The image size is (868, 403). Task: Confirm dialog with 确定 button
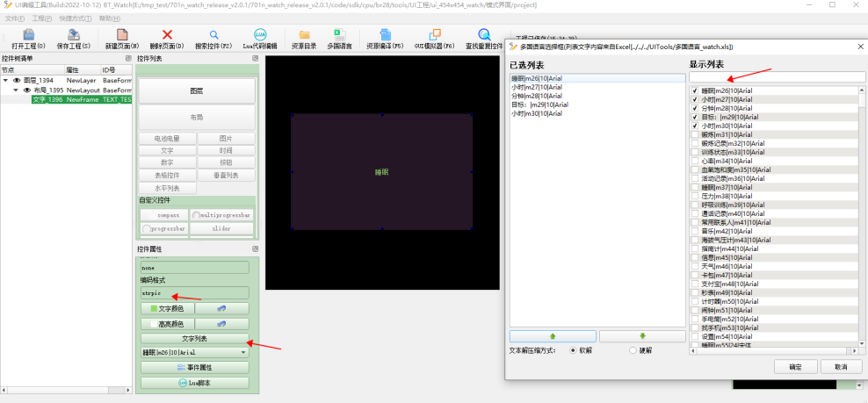click(796, 367)
